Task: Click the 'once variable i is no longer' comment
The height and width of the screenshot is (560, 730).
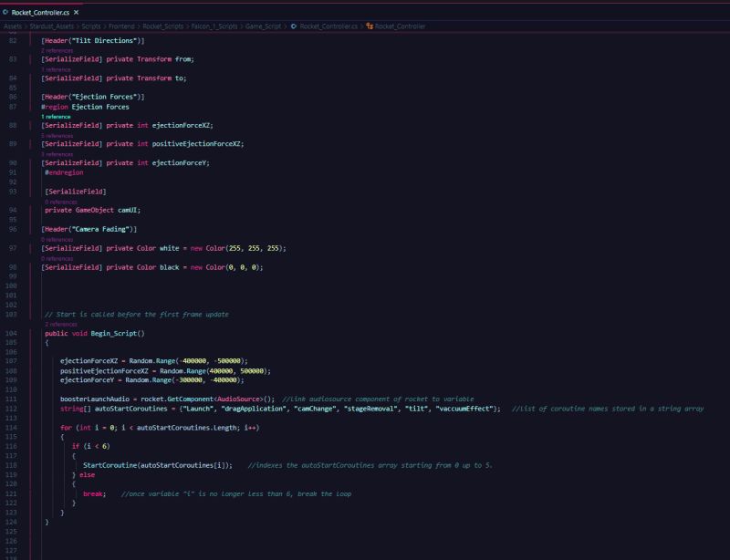Action: click(x=236, y=494)
